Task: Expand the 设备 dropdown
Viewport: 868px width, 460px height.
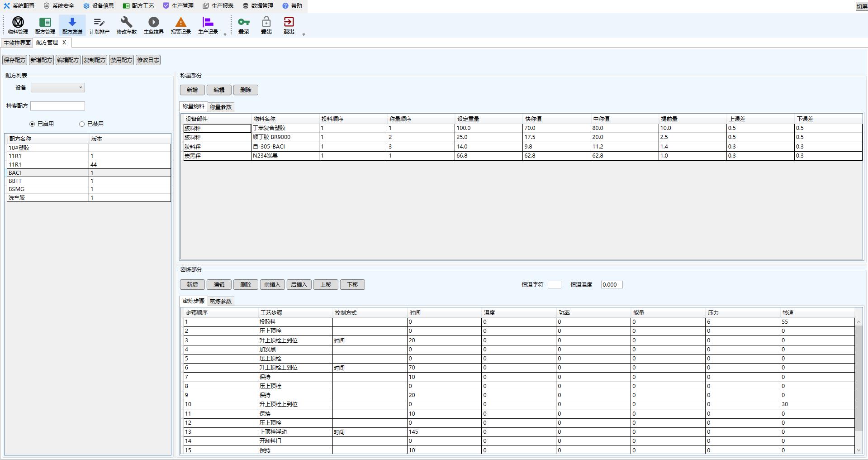Action: click(x=58, y=88)
